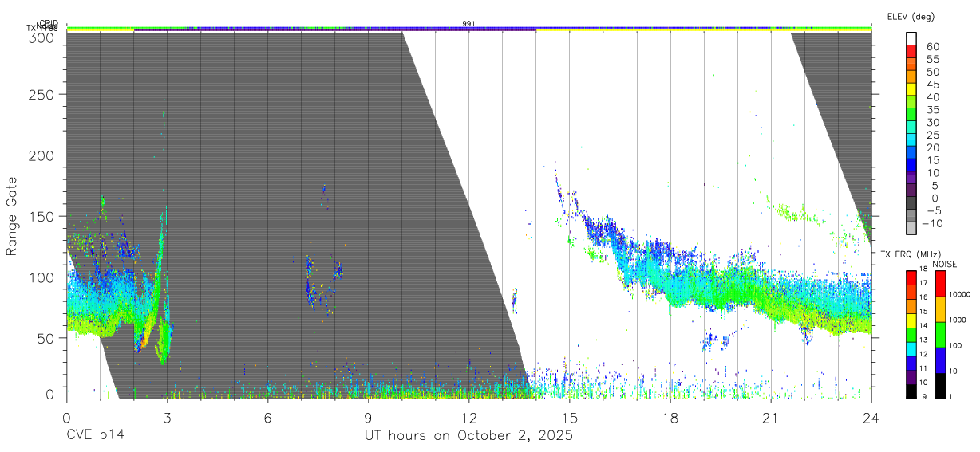Click the '60' label on ELEV colorbar

[932, 47]
